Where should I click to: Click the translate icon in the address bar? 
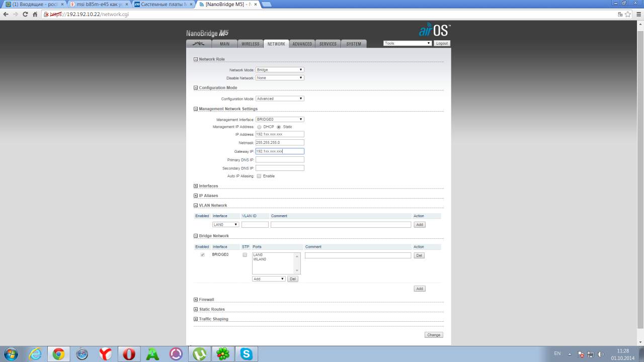tap(620, 14)
